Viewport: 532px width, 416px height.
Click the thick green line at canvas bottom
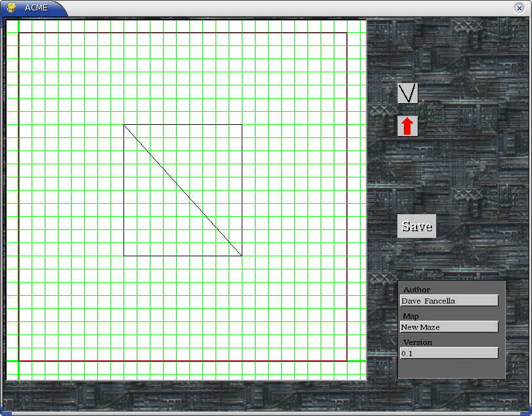click(x=184, y=361)
